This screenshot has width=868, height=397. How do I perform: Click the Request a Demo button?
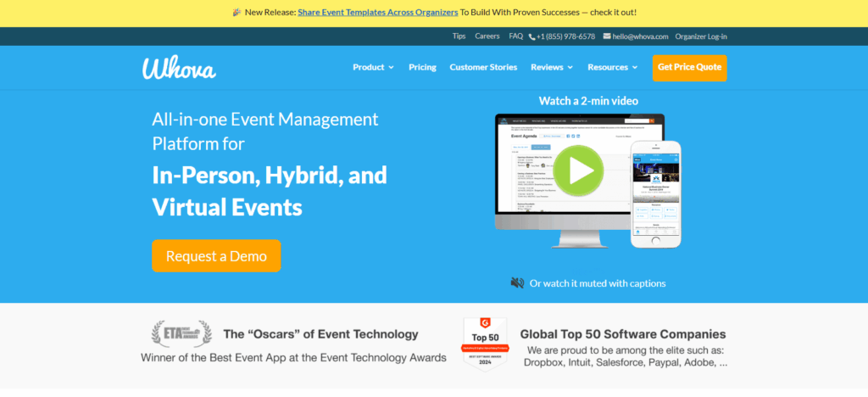(x=216, y=255)
